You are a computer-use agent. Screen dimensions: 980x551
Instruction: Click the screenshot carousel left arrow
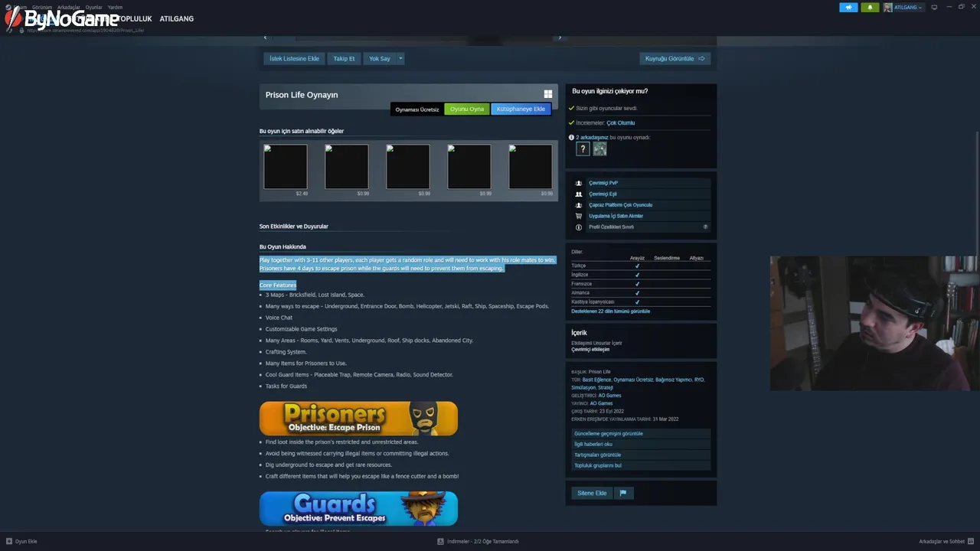[x=266, y=37]
